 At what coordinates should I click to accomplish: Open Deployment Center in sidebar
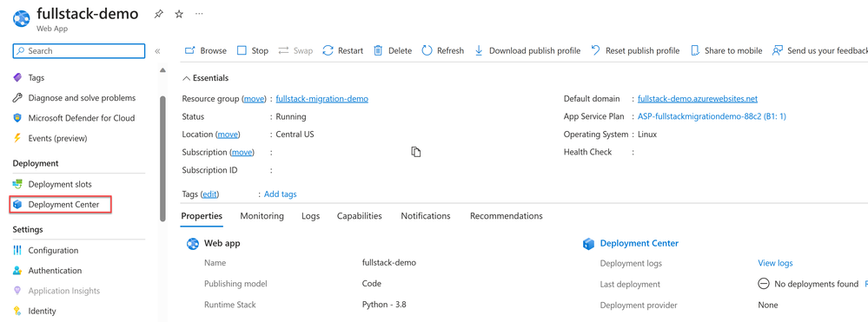[x=61, y=204]
